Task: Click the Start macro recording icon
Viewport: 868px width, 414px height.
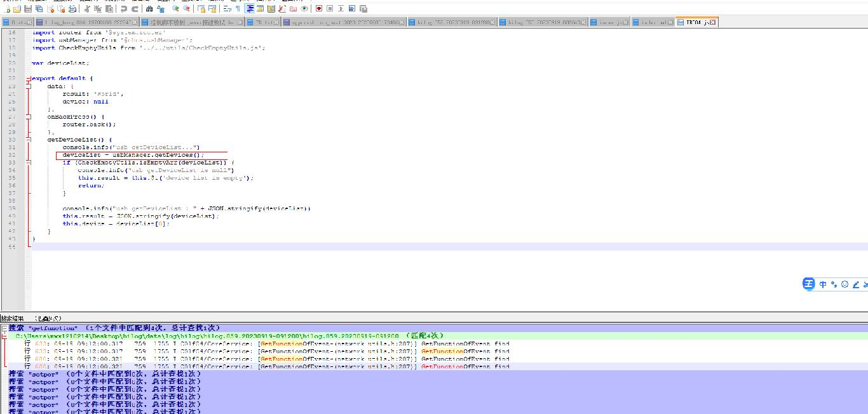Action: click(x=319, y=9)
